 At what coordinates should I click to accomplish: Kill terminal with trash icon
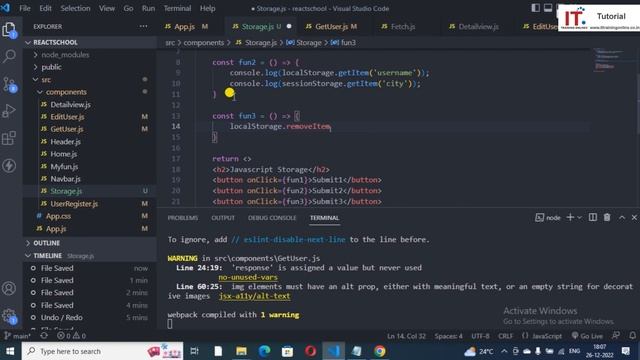(607, 218)
